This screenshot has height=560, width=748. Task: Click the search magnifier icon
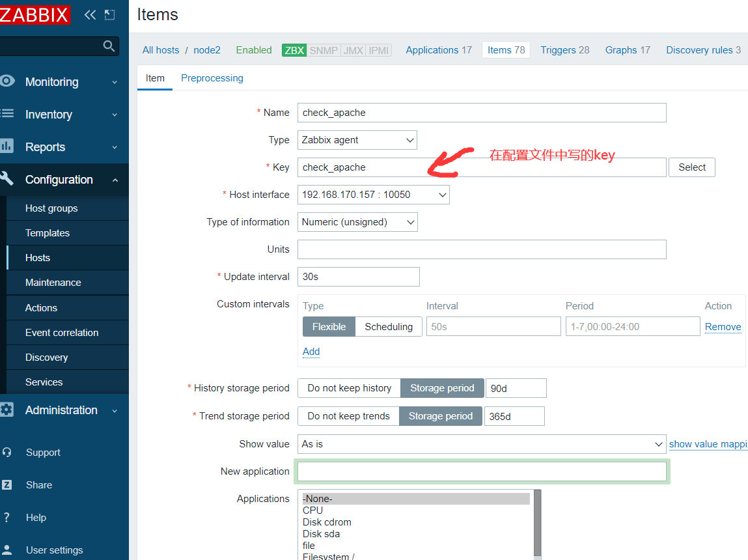pyautogui.click(x=109, y=46)
